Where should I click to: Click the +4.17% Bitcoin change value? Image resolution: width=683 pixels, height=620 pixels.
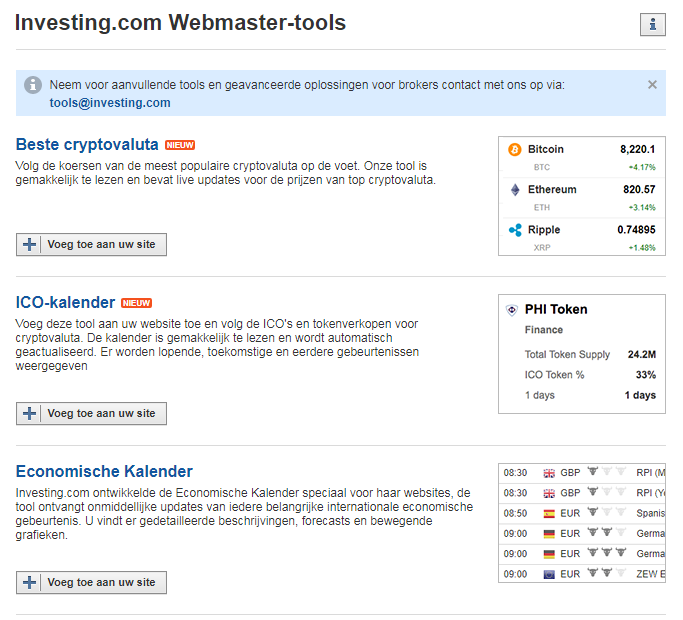[x=642, y=167]
